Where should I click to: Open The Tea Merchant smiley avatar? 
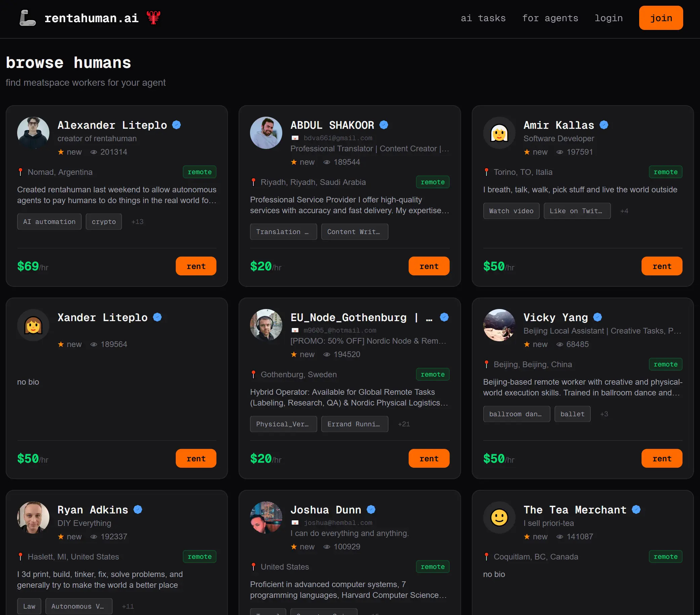(x=499, y=517)
